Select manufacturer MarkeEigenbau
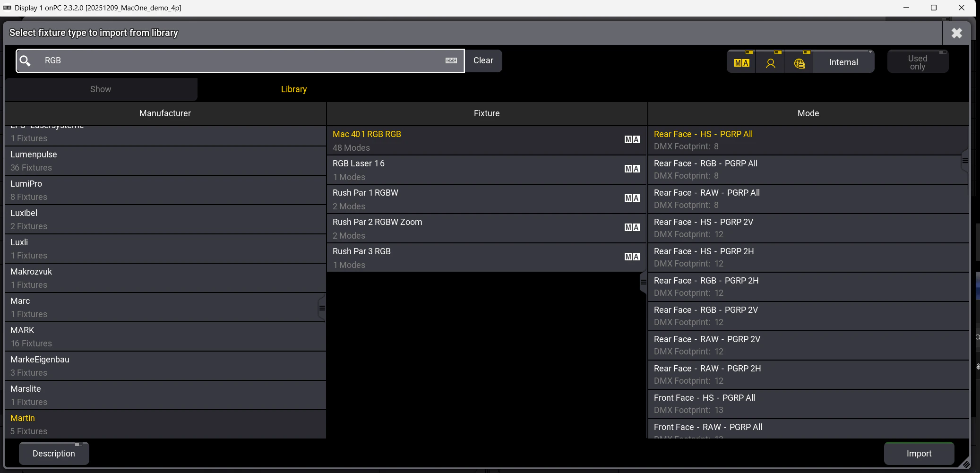Screen dimensions: 980x473 click(165, 366)
